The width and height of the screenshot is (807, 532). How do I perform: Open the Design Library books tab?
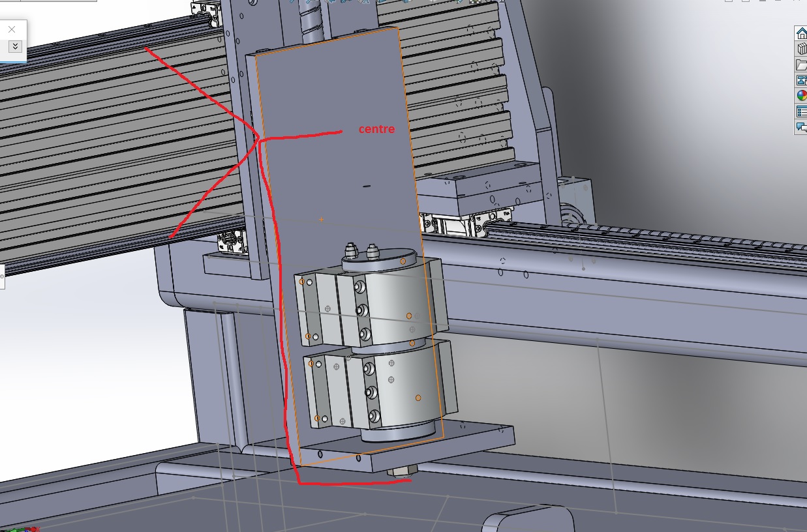pyautogui.click(x=801, y=49)
